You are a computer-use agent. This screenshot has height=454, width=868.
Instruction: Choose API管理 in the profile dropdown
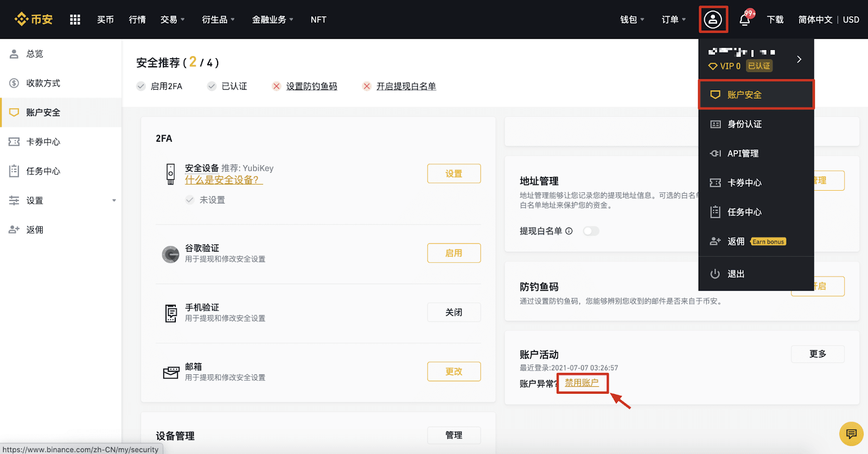756,153
